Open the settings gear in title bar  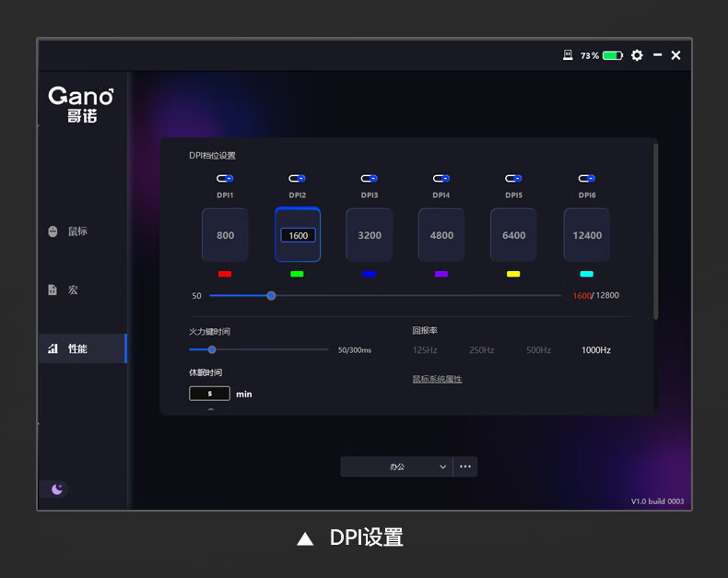coord(637,55)
